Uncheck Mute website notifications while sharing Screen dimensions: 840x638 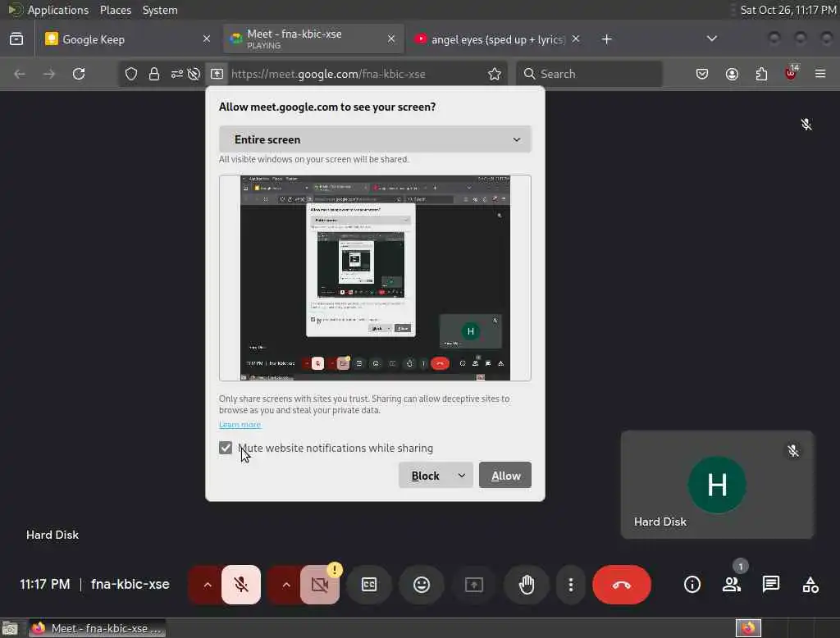(226, 448)
